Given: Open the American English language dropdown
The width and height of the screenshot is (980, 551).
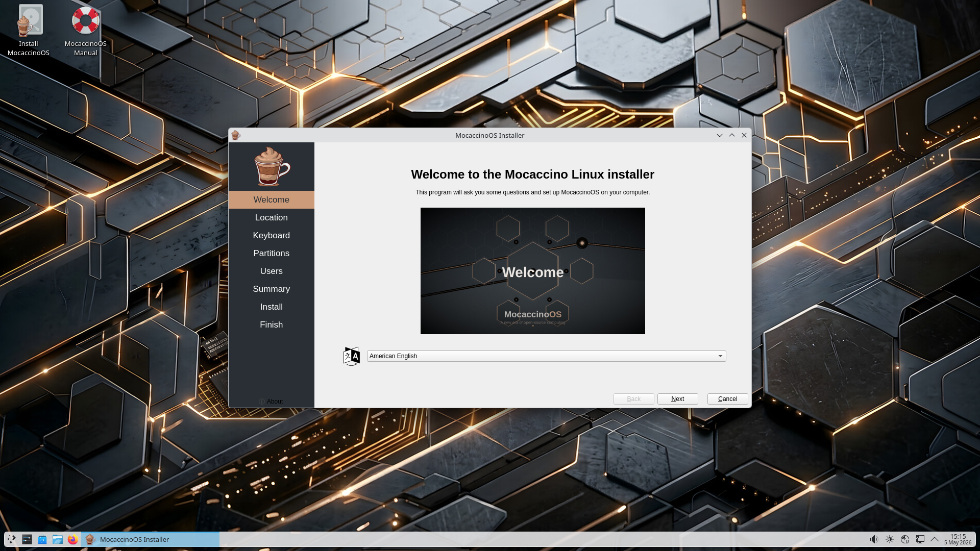Looking at the screenshot, I should coord(546,356).
